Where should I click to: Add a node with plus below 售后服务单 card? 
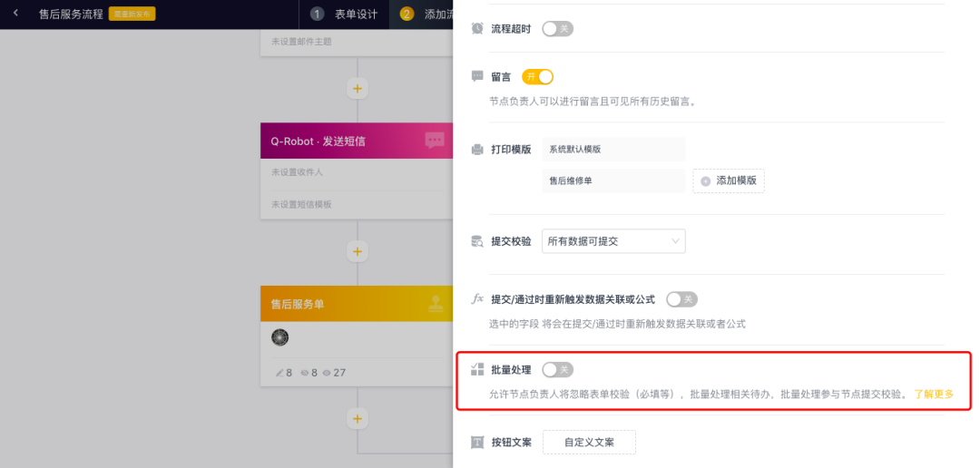[x=358, y=418]
